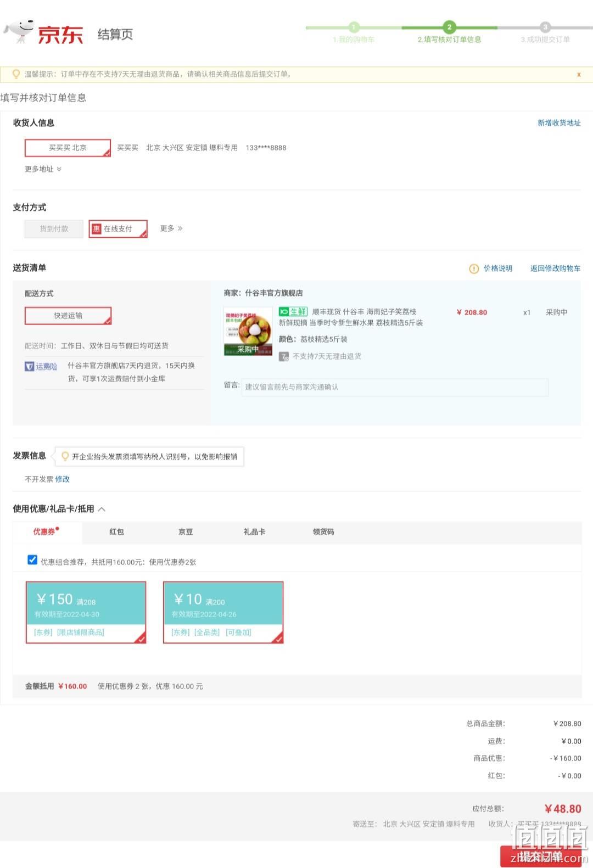Click step 2 circle of progress bar
The height and width of the screenshot is (868, 593).
coord(449,27)
